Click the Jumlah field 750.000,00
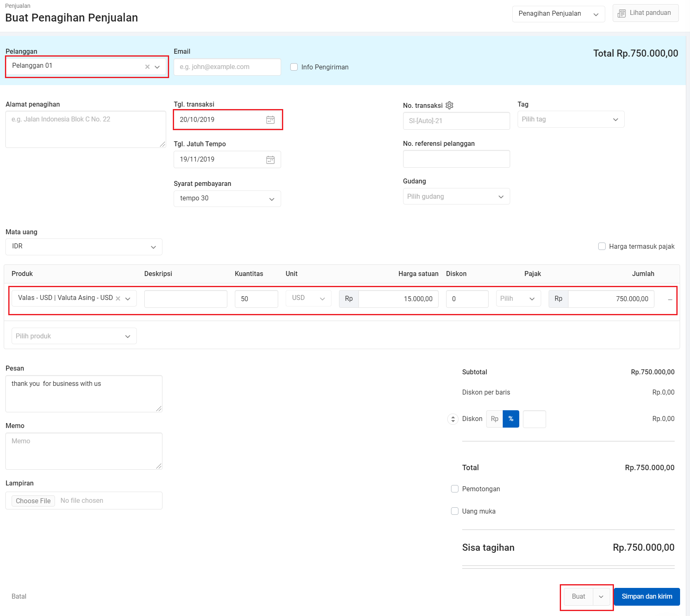The height and width of the screenshot is (616, 690). (x=611, y=299)
